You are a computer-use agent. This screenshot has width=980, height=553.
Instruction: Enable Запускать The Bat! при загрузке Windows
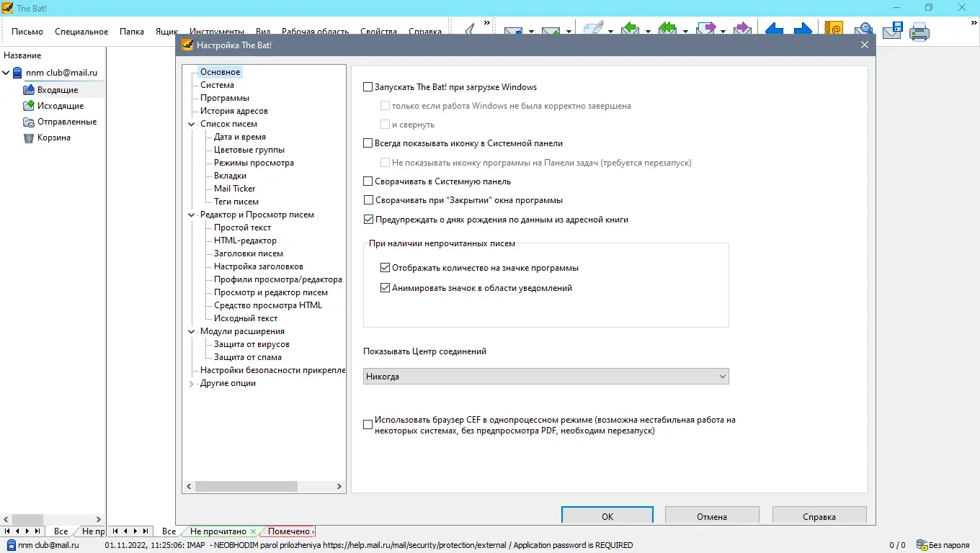pyautogui.click(x=368, y=87)
